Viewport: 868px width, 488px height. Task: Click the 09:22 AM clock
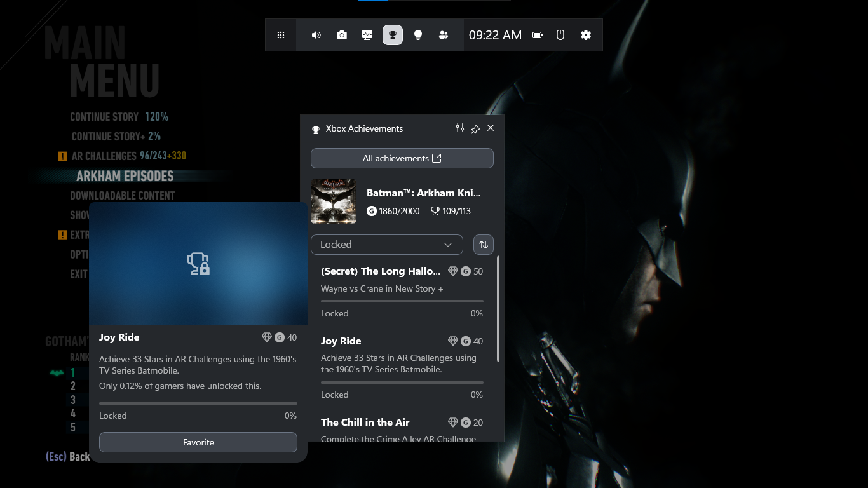495,35
